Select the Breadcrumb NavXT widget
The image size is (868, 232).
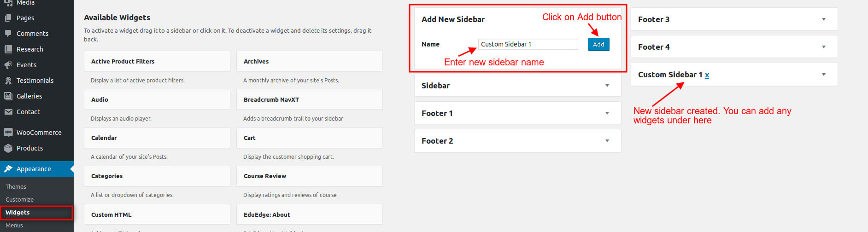point(309,99)
